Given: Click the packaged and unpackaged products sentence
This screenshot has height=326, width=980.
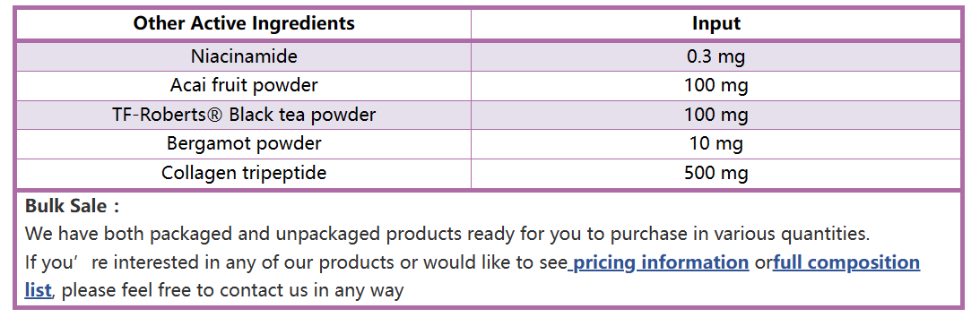Looking at the screenshot, I should click(447, 234).
